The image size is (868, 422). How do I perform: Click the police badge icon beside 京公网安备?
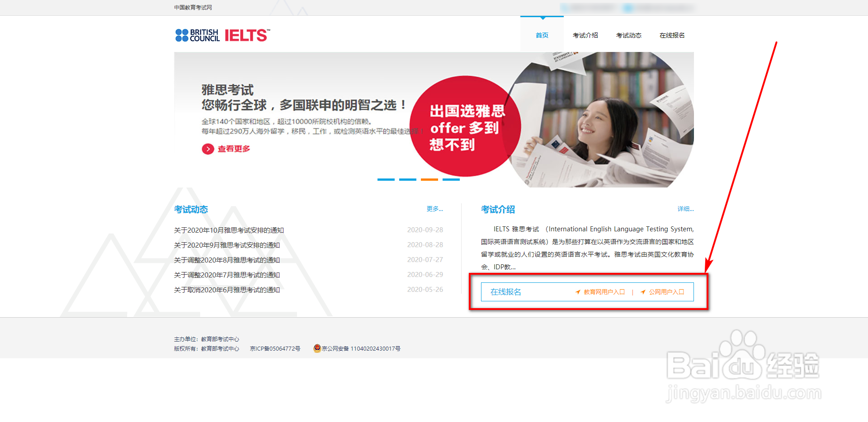pos(317,348)
